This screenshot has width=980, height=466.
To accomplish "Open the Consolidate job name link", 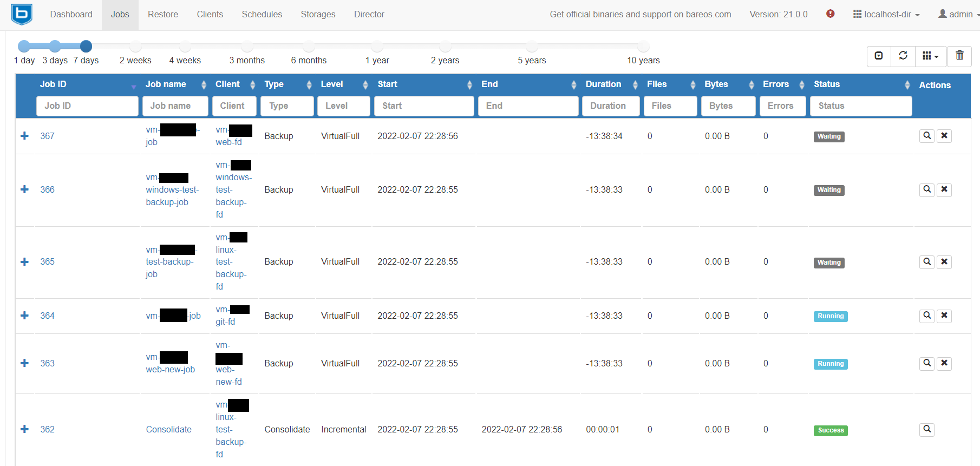I will (168, 429).
